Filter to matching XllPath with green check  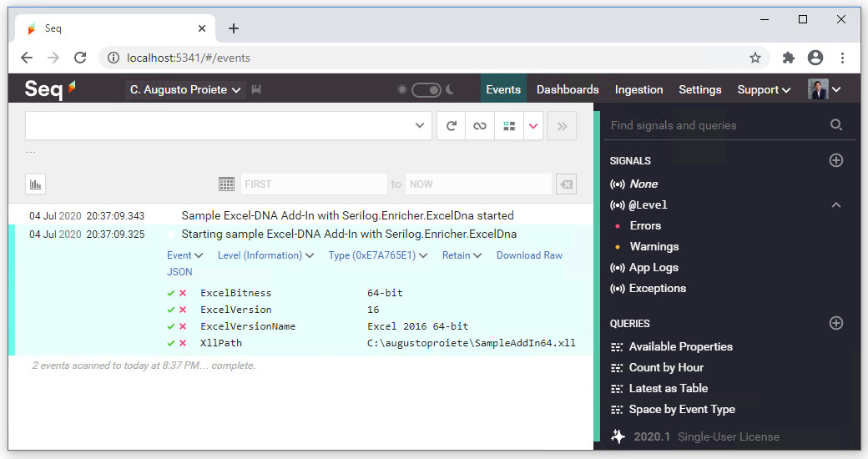(x=171, y=343)
